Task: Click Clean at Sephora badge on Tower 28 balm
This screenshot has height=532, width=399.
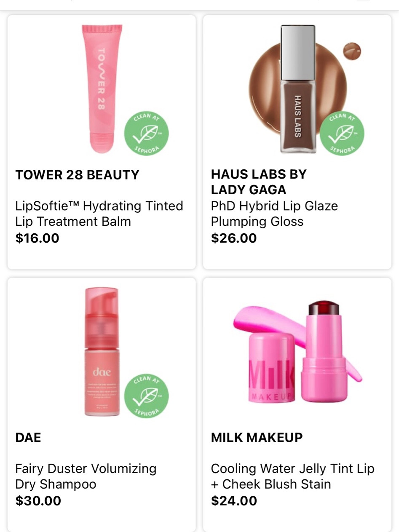Action: (x=146, y=134)
